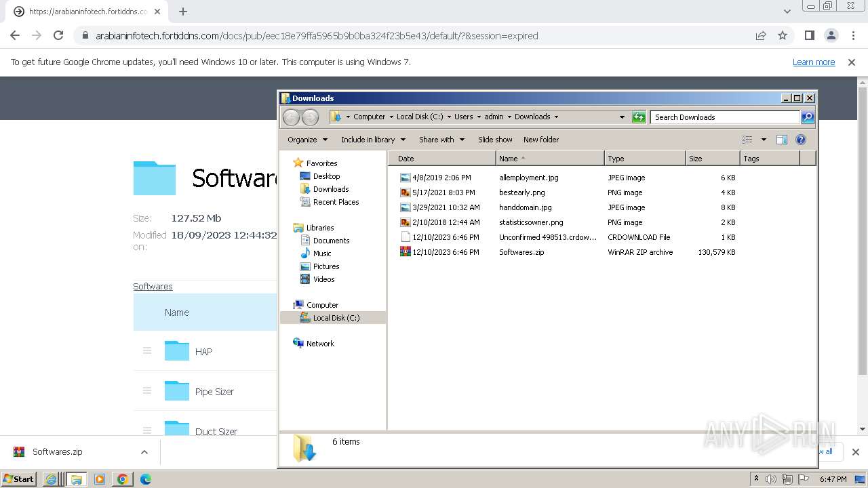Viewport: 868px width, 488px height.
Task: Select Softwares.zip archive icon in list
Action: [x=406, y=252]
